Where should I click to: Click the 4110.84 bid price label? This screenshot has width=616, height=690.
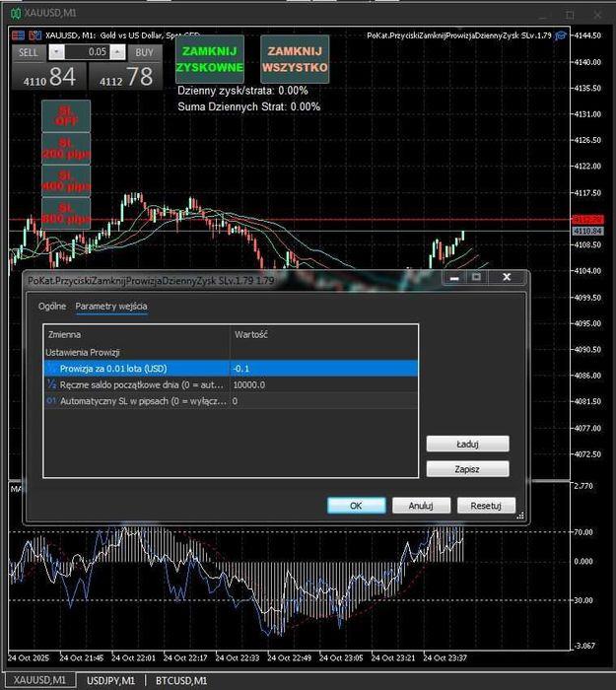point(587,231)
